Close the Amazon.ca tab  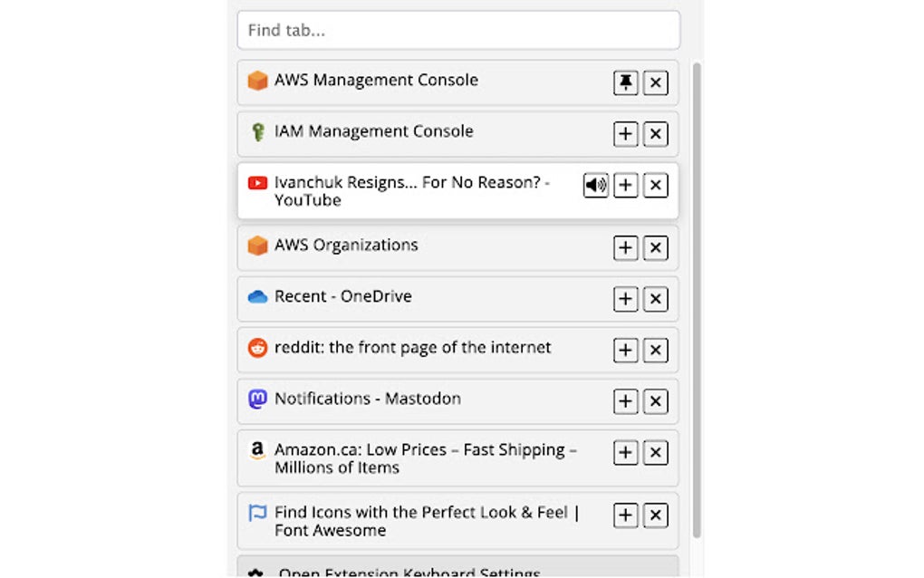click(x=655, y=452)
